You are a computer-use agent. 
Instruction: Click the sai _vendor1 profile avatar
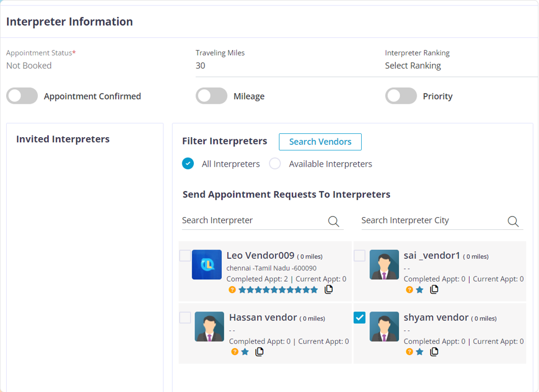[x=384, y=265]
